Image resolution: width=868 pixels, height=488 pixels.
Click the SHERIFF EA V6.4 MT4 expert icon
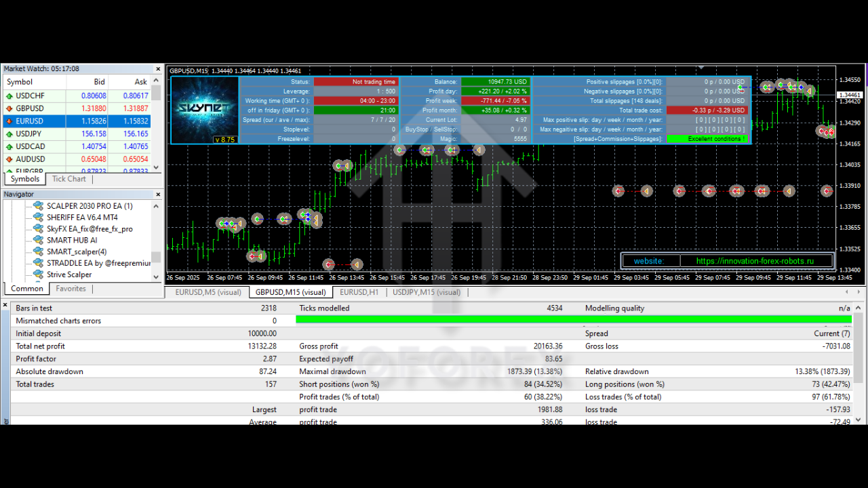click(x=37, y=217)
